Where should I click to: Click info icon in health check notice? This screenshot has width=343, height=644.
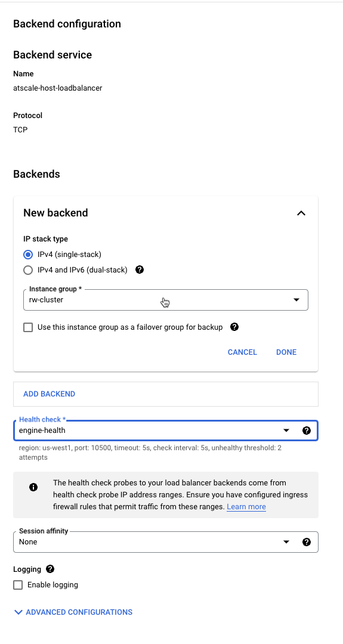coord(33,487)
